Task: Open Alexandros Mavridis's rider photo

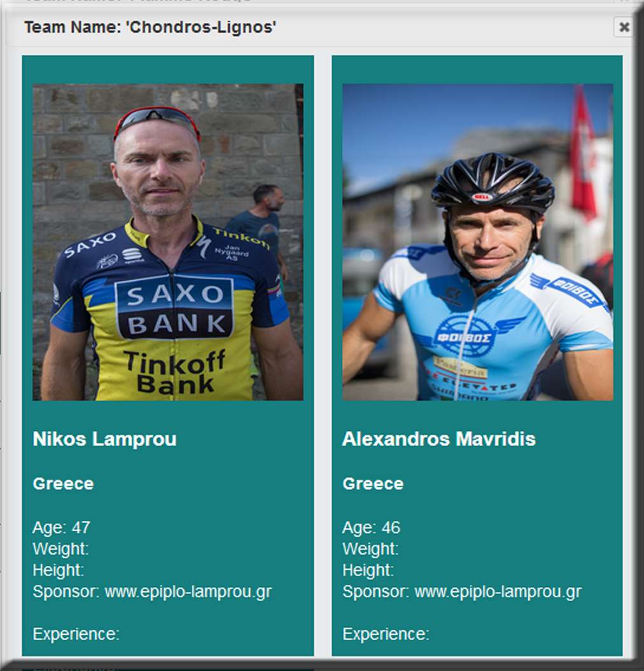Action: [478, 242]
